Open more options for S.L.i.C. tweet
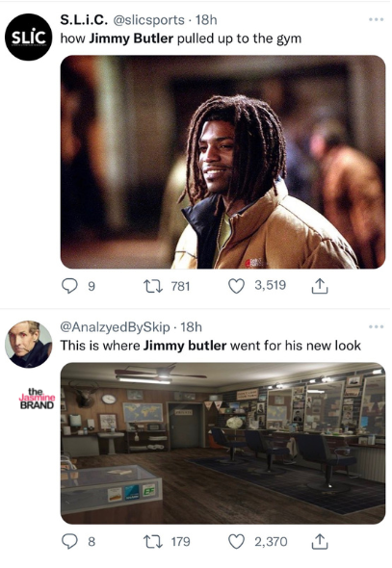Screen dimensions: 392x568 [x=376, y=19]
